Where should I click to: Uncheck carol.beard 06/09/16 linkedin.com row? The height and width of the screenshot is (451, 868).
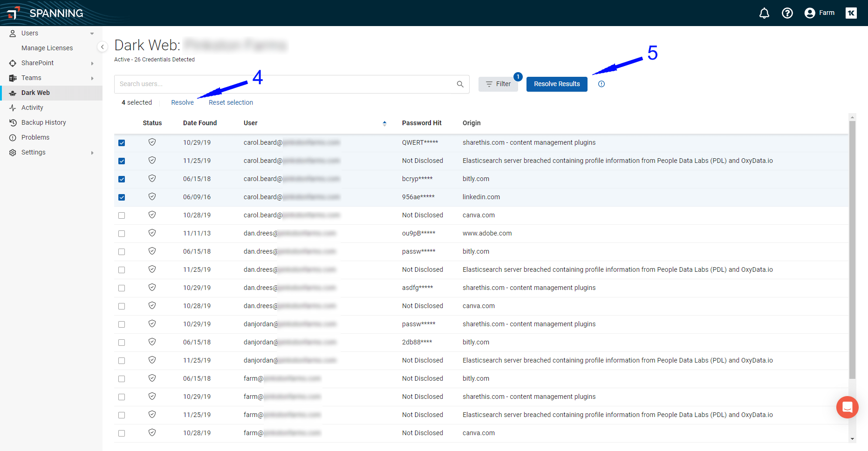[x=122, y=197]
